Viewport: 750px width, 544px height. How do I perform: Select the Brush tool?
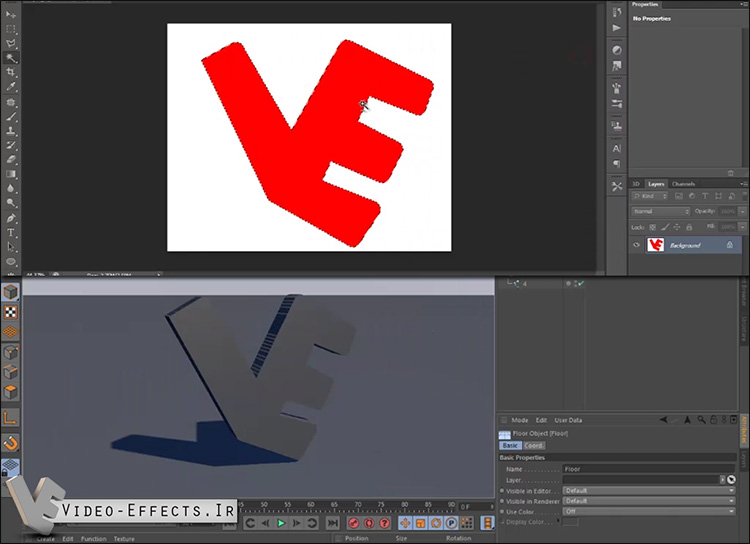pos(11,117)
